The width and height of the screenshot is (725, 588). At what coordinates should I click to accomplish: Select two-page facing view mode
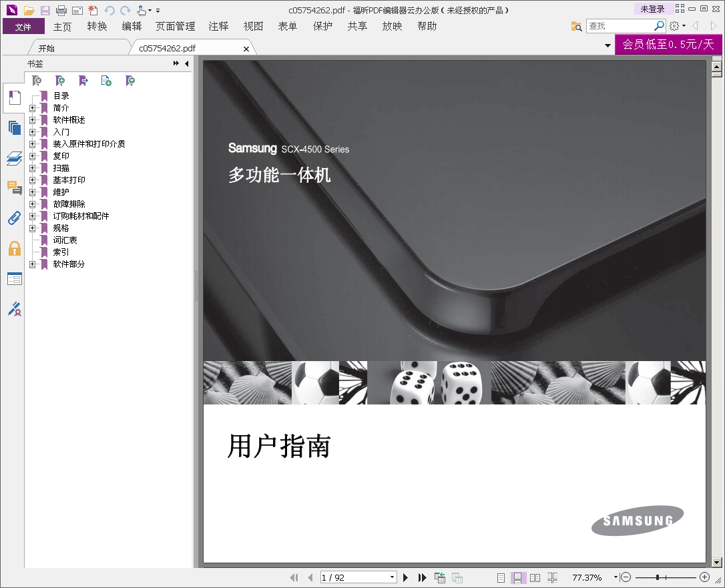535,577
